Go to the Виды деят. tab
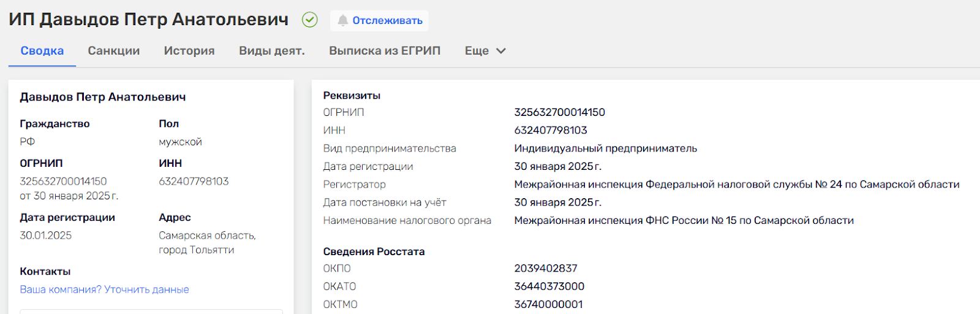The width and height of the screenshot is (980, 314). click(272, 51)
